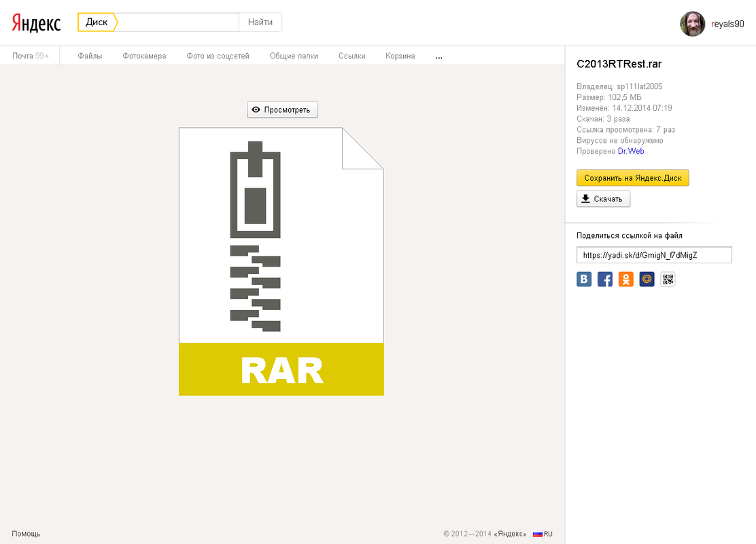The width and height of the screenshot is (756, 544).
Task: Open the Файлы tab
Action: (90, 56)
